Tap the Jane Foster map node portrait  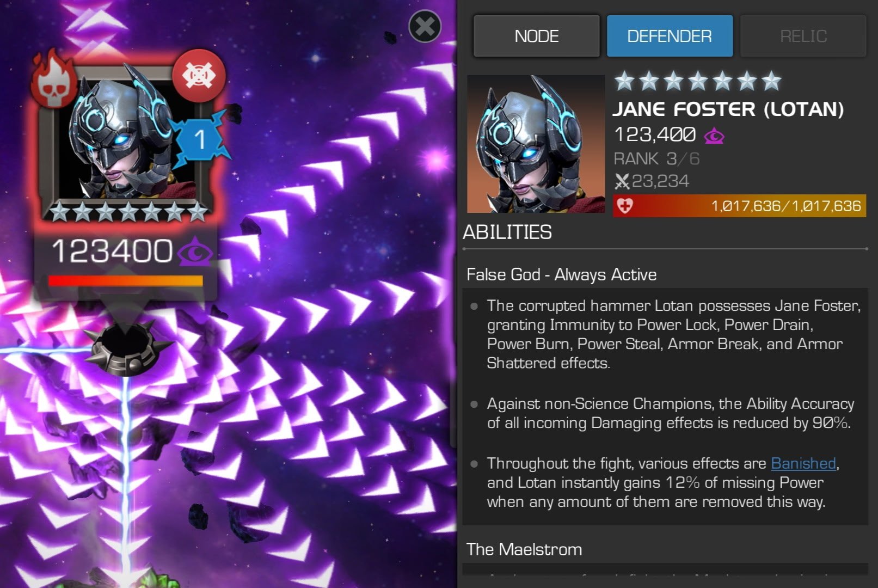(x=127, y=139)
